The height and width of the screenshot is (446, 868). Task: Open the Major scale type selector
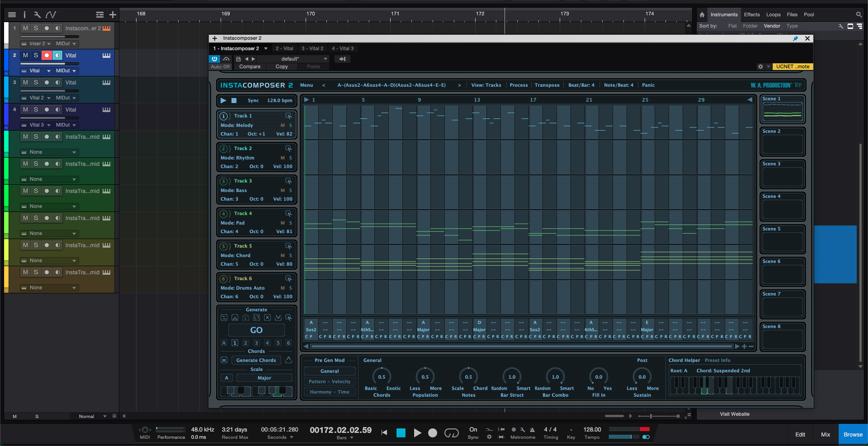click(x=264, y=378)
